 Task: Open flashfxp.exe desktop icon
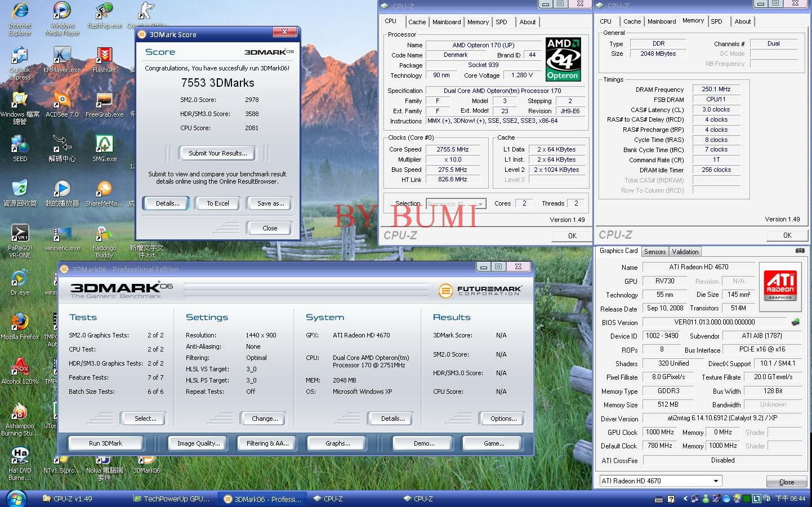104,16
